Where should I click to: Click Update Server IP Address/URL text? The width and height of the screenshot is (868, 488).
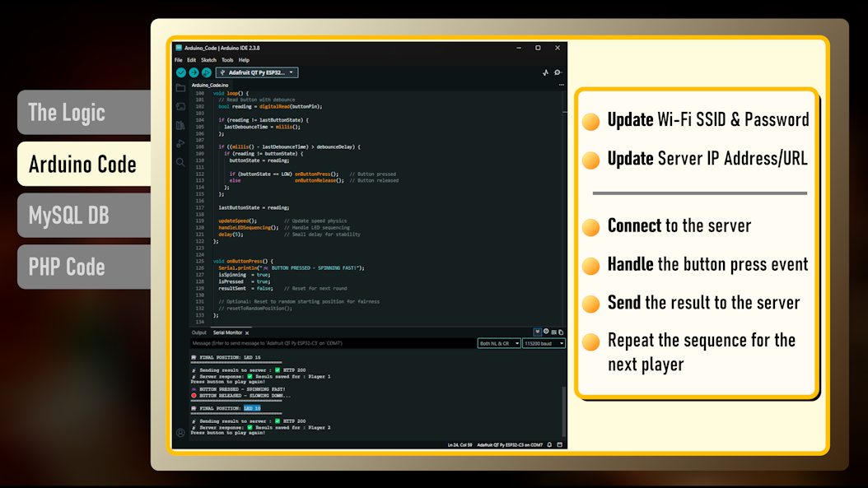point(707,159)
